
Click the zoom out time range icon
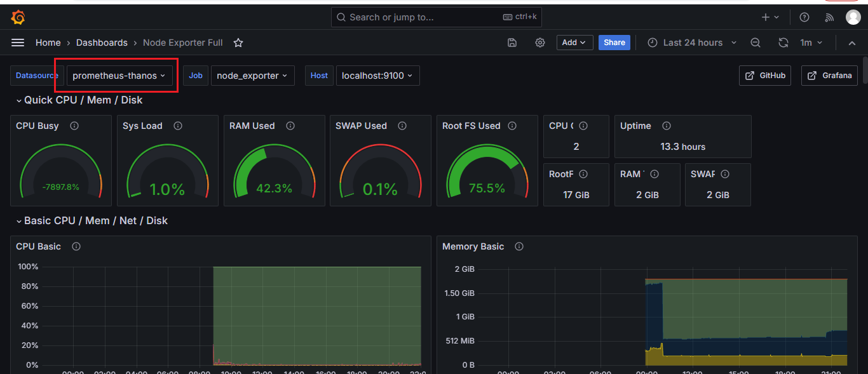point(756,43)
